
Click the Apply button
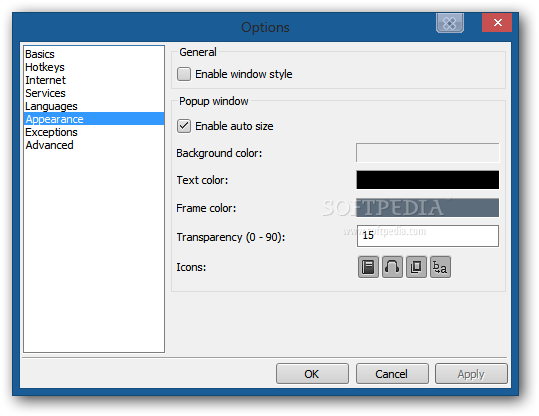click(471, 374)
